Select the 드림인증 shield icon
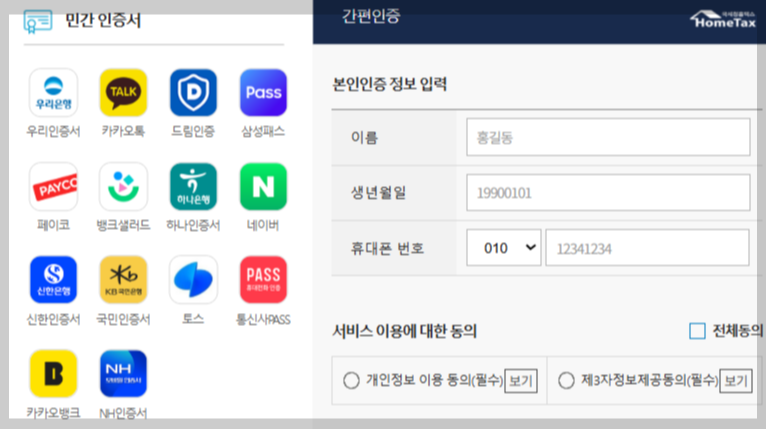 point(193,93)
